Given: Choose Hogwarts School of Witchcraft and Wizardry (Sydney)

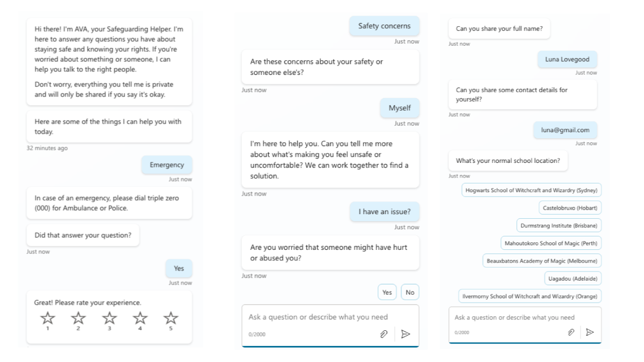Looking at the screenshot, I should click(x=531, y=191).
